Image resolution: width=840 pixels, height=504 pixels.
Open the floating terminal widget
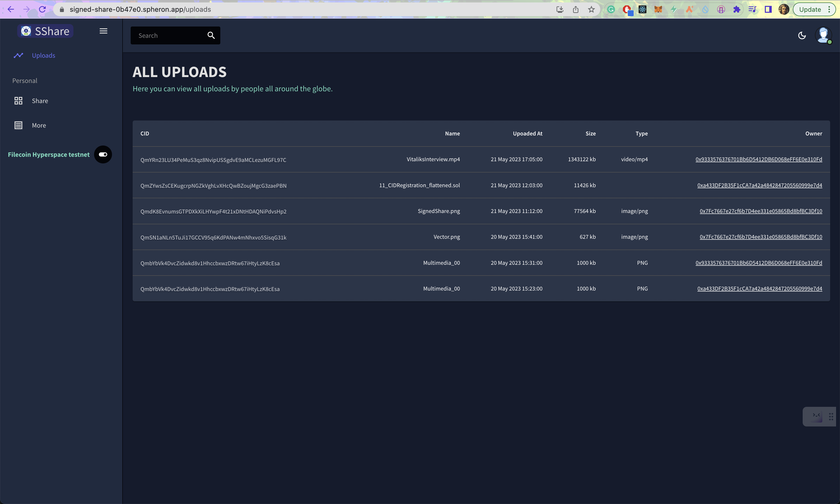click(x=816, y=416)
